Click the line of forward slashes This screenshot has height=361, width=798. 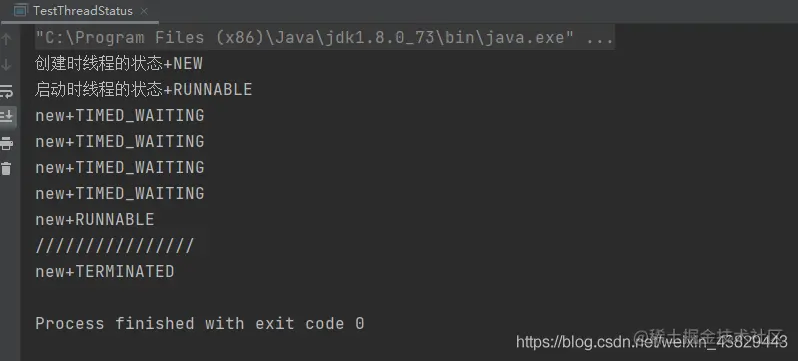(x=115, y=246)
